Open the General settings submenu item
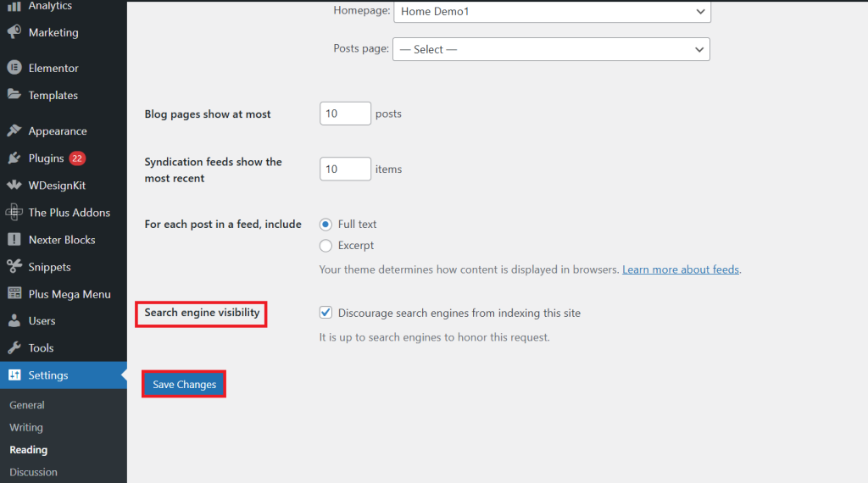The width and height of the screenshot is (868, 483). 26,405
